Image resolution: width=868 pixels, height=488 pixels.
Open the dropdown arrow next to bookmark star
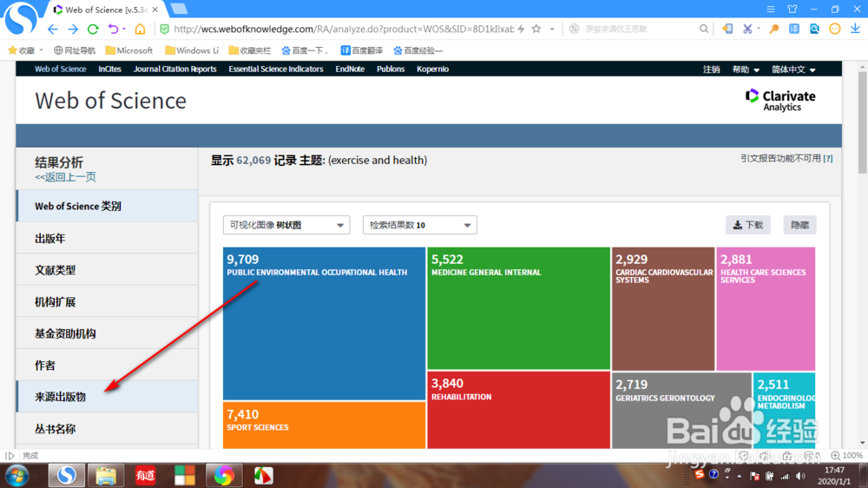point(552,29)
